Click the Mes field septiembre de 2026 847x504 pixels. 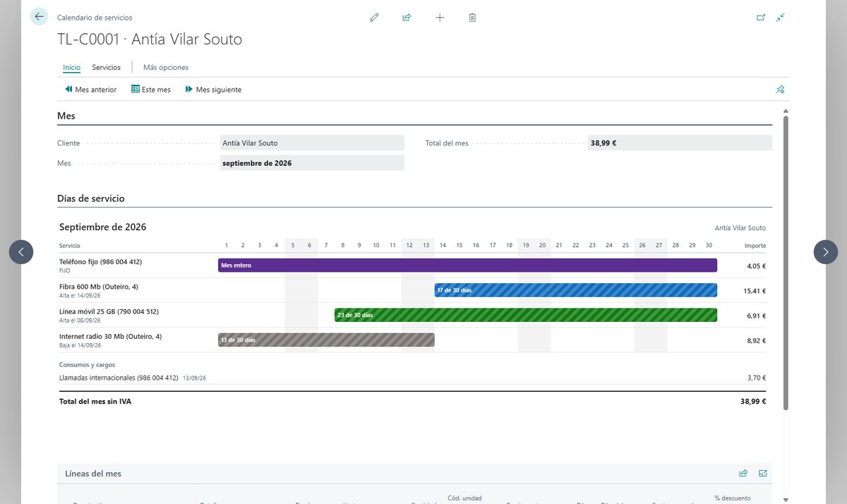point(312,163)
